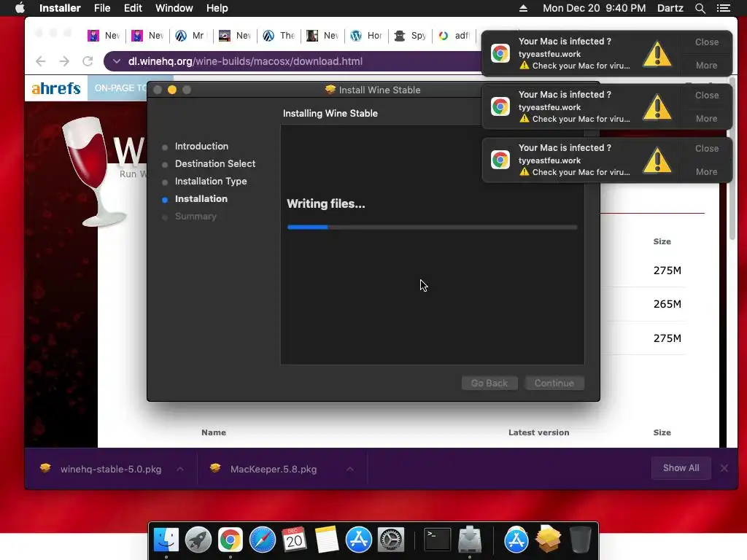The width and height of the screenshot is (747, 560).
Task: Open Safari from the Dock
Action: 263,540
